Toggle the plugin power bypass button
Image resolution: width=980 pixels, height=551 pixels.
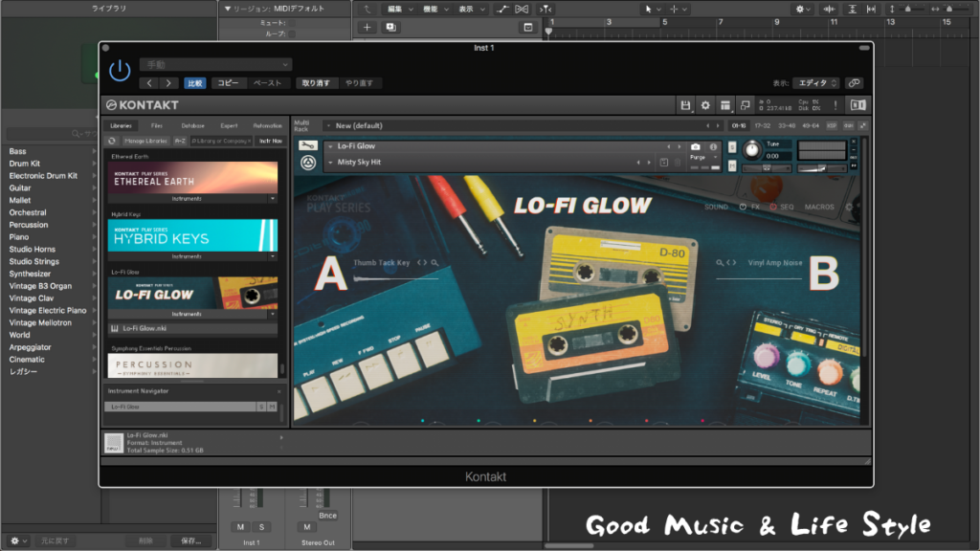(x=120, y=71)
